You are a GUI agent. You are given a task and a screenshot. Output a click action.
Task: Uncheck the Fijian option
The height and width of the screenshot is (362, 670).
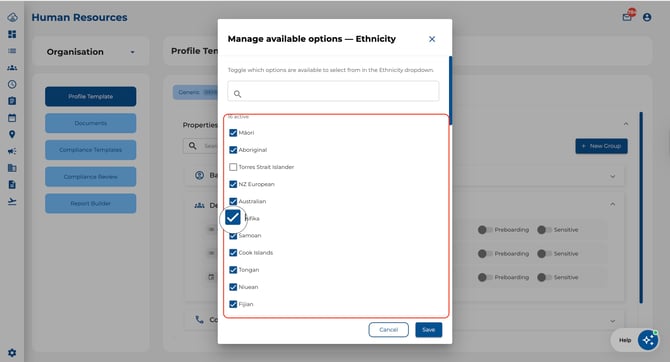tap(233, 304)
